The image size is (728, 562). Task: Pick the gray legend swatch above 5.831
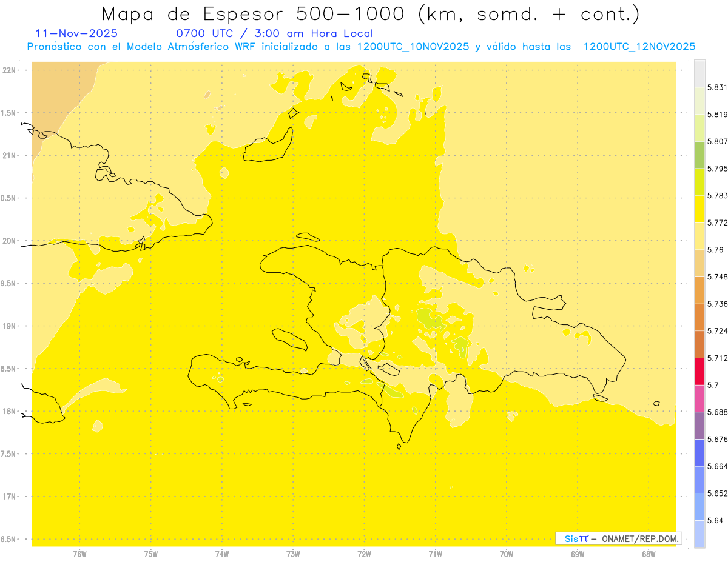coord(699,73)
